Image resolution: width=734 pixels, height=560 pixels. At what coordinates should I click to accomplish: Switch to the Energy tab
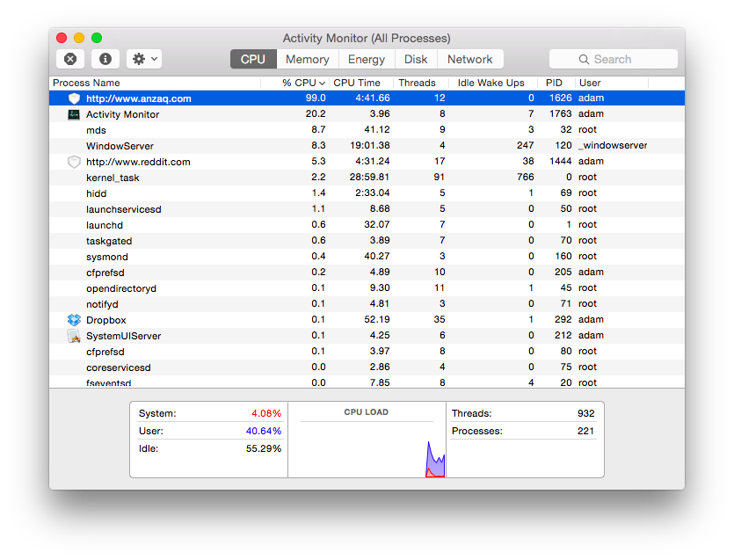click(x=367, y=59)
